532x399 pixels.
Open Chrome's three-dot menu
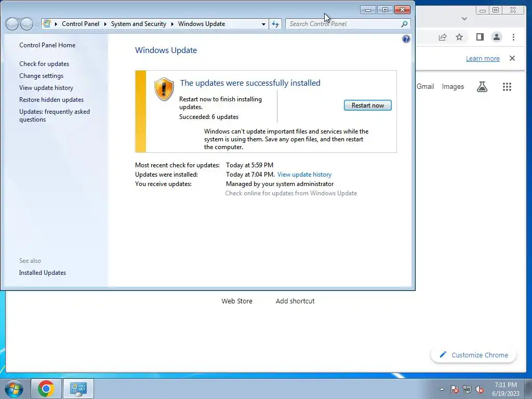(x=513, y=37)
